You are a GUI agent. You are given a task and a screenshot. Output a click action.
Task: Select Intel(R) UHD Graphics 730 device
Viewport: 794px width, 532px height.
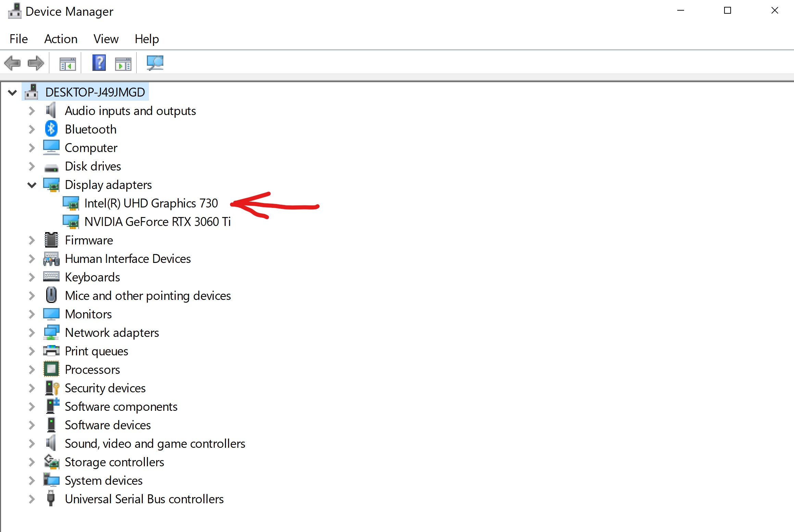point(151,203)
